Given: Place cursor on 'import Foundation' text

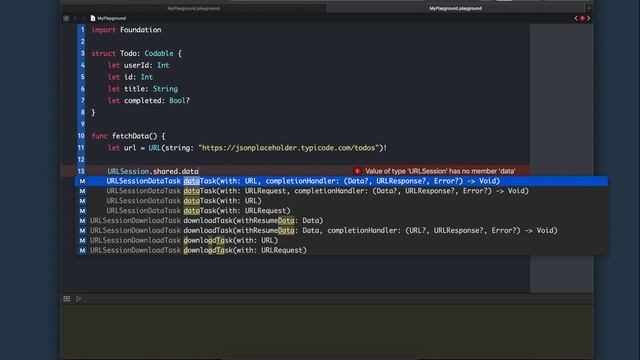Looking at the screenshot, I should click(x=126, y=30).
